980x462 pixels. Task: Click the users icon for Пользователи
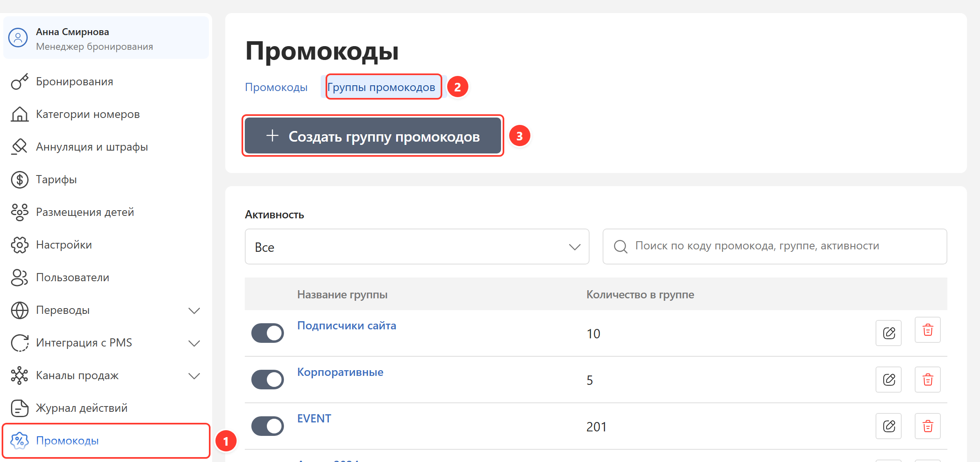[20, 278]
